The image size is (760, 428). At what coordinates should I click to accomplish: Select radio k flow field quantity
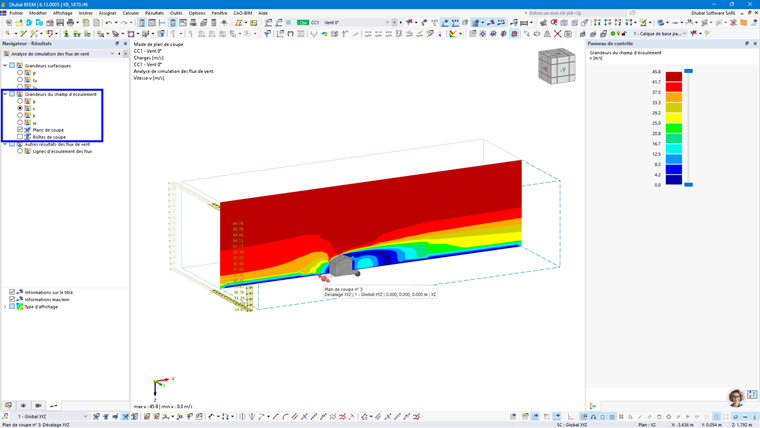[20, 115]
